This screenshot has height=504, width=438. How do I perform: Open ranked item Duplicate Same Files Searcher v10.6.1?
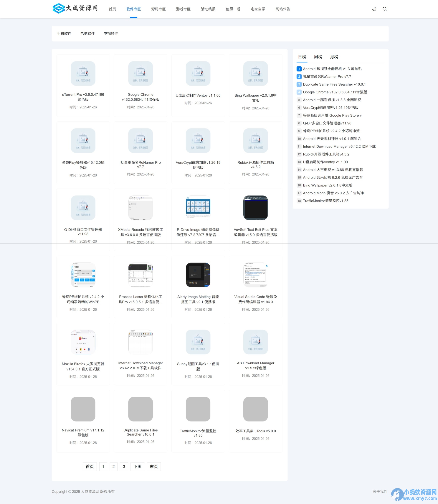coord(334,84)
